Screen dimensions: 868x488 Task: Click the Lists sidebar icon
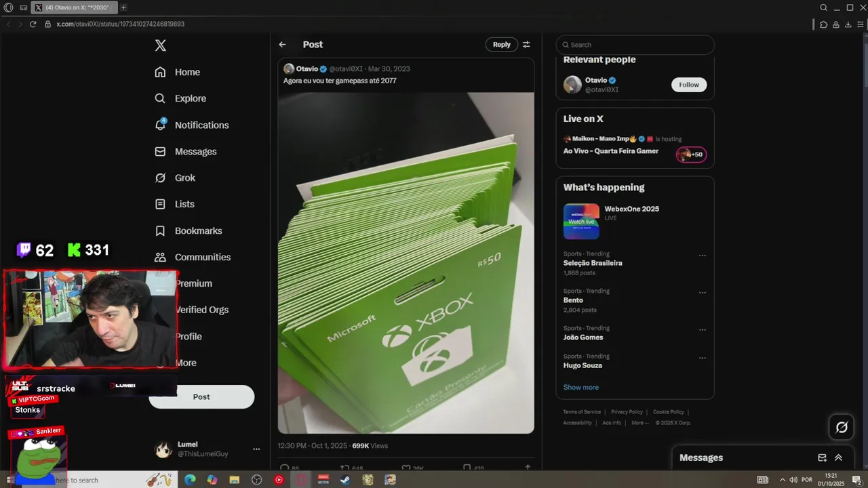[160, 204]
